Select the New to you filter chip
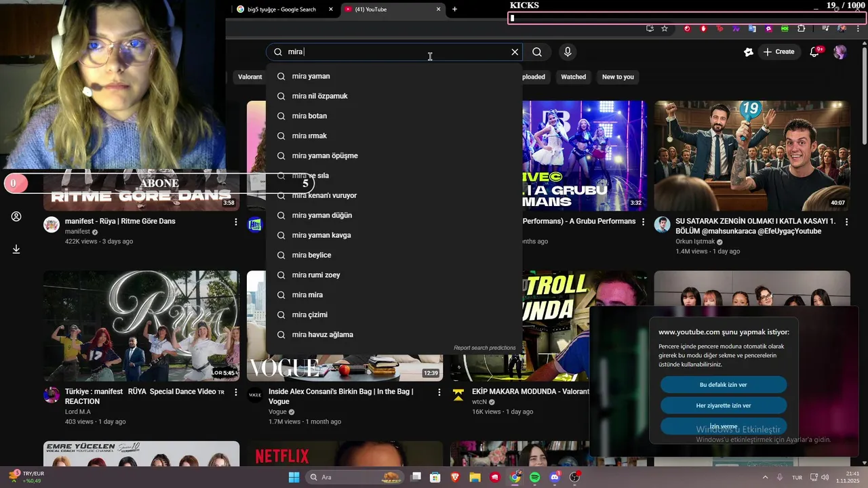This screenshot has width=868, height=488. [618, 77]
